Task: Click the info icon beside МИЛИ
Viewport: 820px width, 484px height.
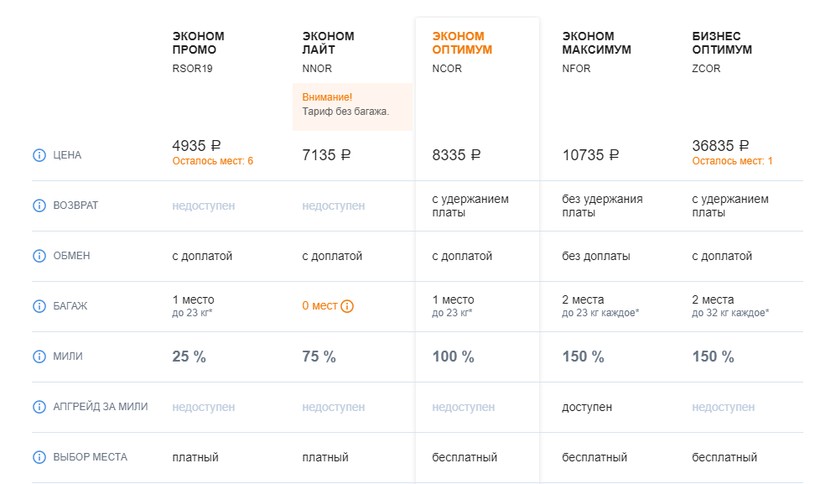Action: click(x=40, y=357)
